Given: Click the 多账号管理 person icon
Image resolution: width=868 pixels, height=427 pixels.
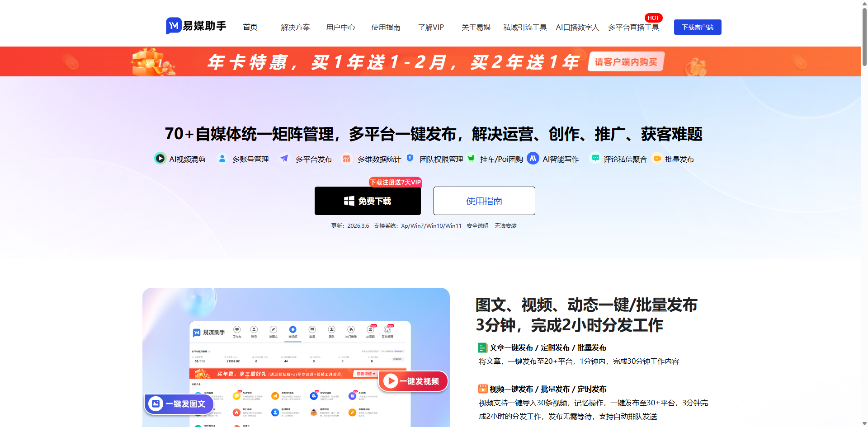Looking at the screenshot, I should point(222,158).
